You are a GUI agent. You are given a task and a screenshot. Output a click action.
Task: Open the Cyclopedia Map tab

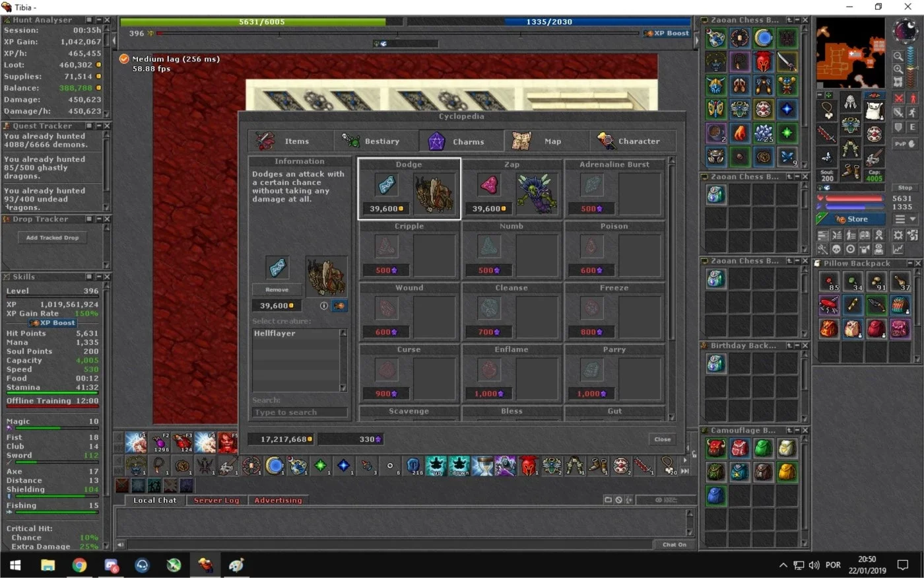[546, 141]
